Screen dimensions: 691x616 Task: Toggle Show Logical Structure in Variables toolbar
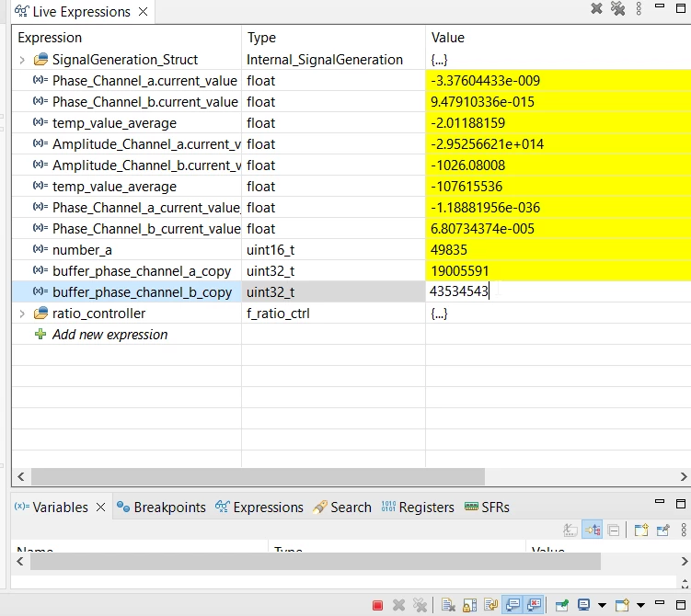593,530
